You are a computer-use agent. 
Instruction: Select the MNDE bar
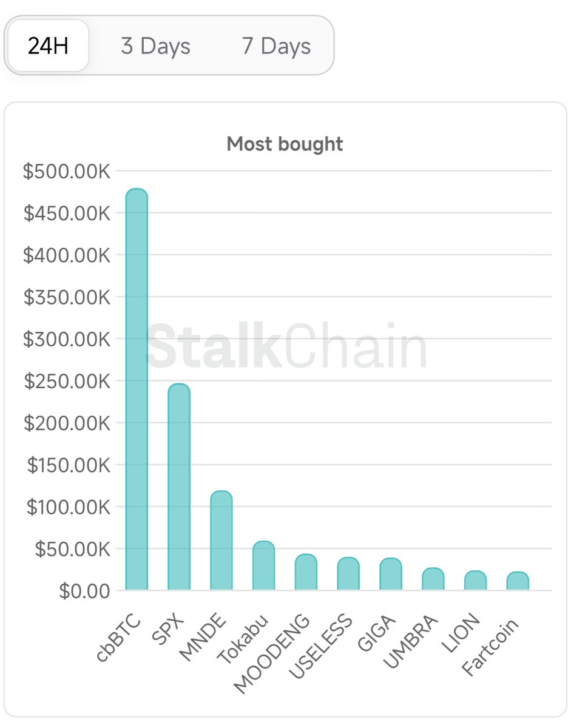coord(221,540)
